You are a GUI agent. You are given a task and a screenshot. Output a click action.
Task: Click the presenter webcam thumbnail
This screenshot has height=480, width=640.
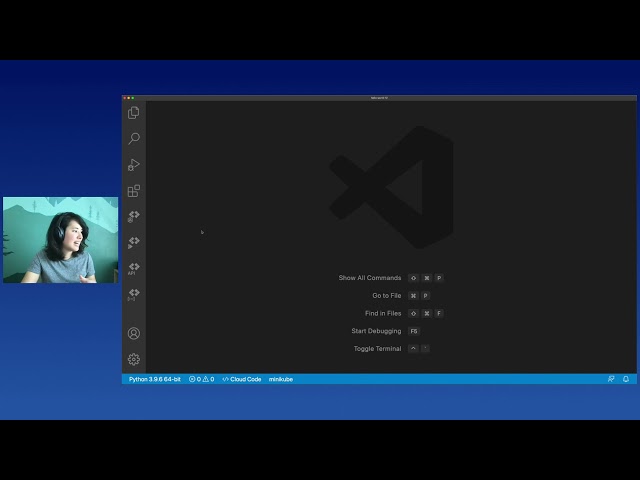click(60, 240)
